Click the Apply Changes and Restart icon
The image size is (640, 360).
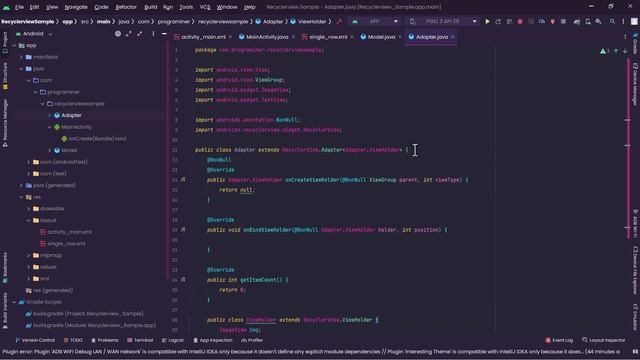click(x=498, y=21)
